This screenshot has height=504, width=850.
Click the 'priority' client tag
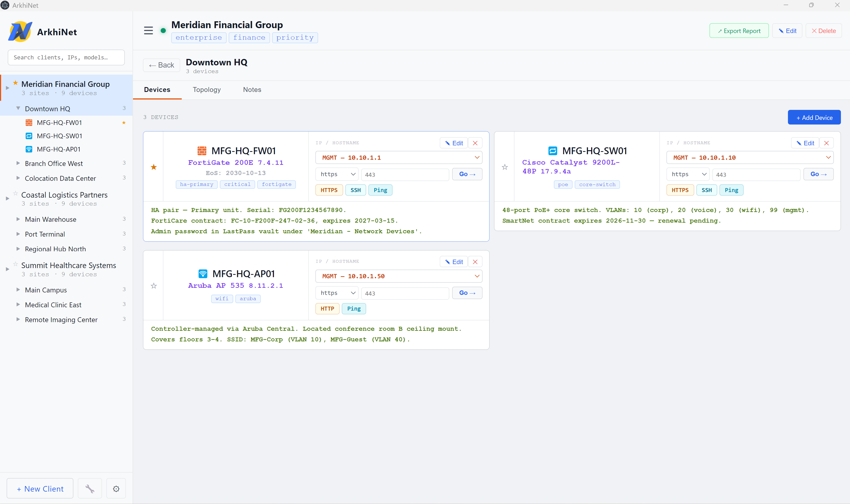pos(295,38)
